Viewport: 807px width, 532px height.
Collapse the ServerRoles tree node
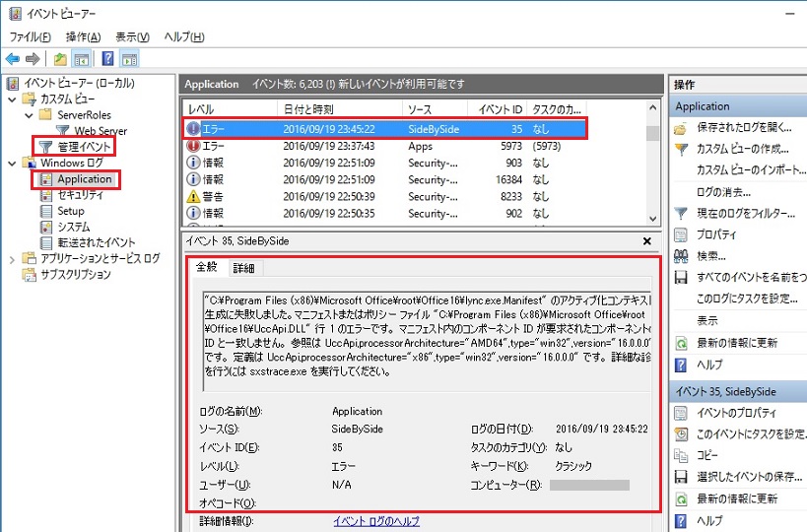coord(30,115)
